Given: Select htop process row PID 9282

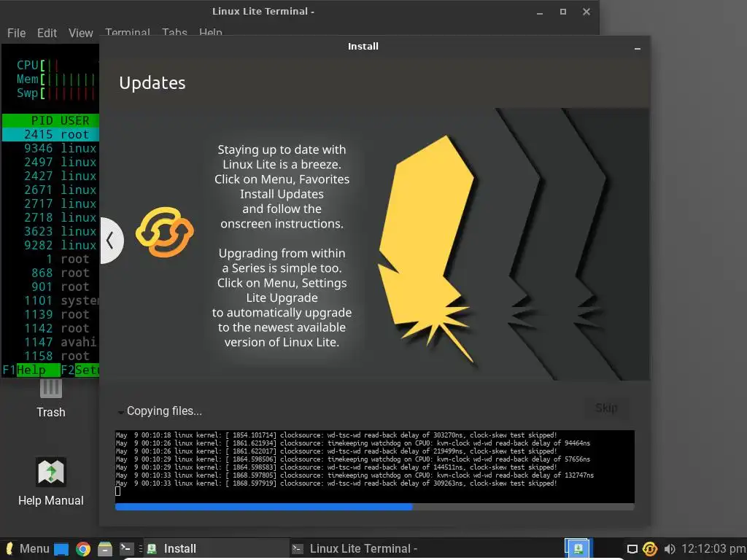Looking at the screenshot, I should (x=50, y=245).
